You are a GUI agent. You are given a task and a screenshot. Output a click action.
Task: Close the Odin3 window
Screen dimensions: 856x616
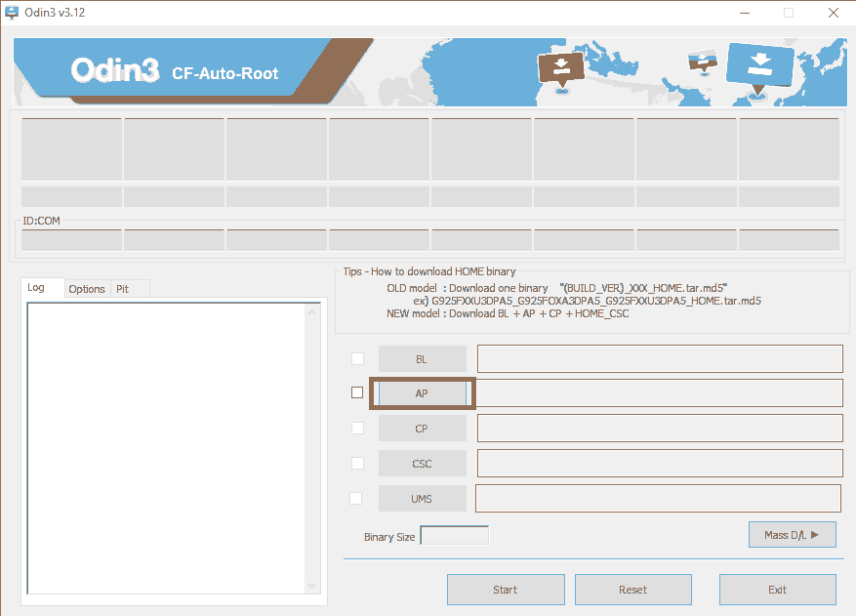[834, 13]
